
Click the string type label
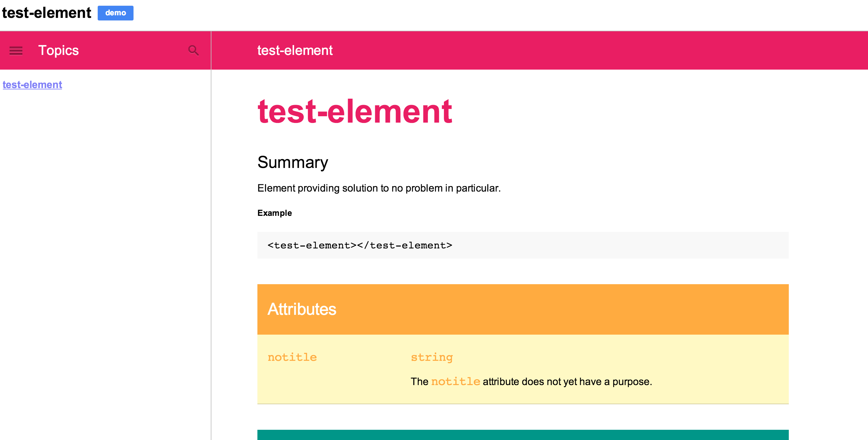point(432,357)
